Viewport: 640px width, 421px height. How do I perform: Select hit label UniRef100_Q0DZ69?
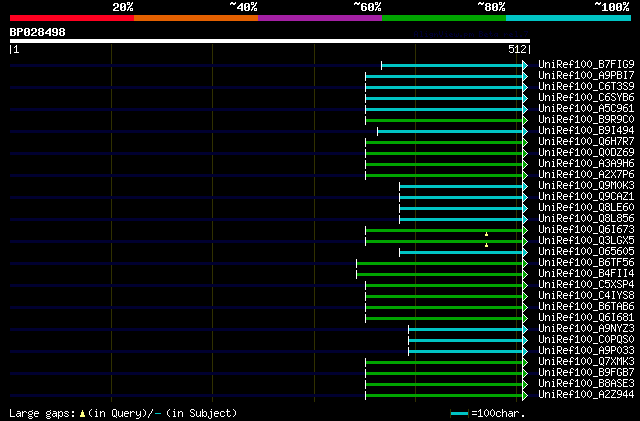(586, 152)
